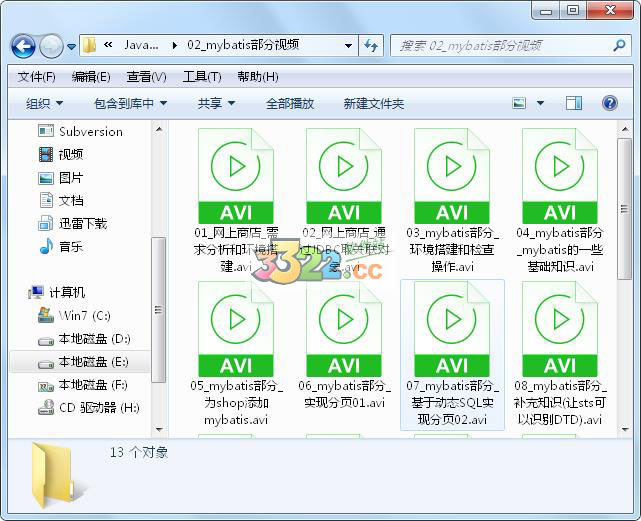Viewport: 641px width, 521px height.
Task: Click the navigation pane scroll down arrow
Action: point(159,429)
